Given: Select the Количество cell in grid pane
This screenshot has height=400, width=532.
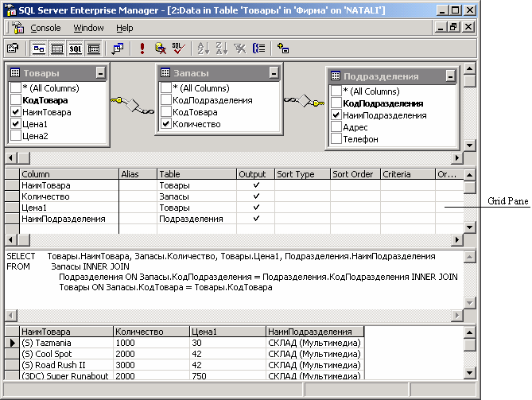Looking at the screenshot, I should pyautogui.click(x=69, y=196).
